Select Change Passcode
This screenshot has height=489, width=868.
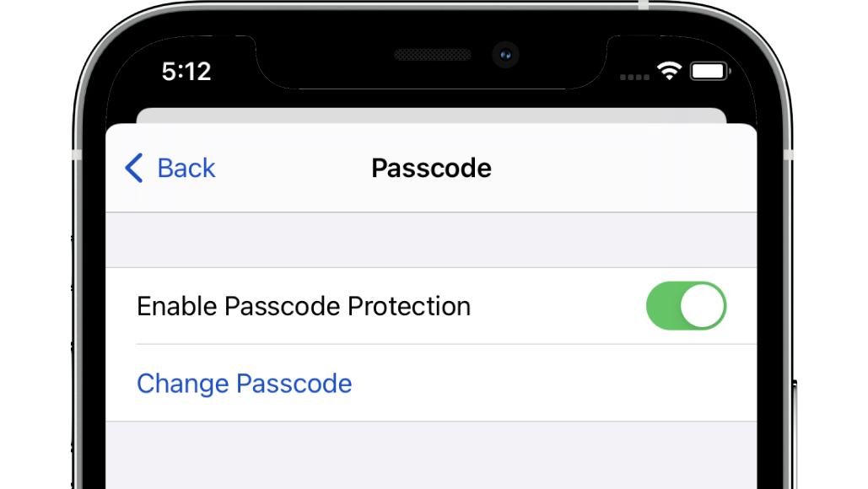tap(244, 384)
